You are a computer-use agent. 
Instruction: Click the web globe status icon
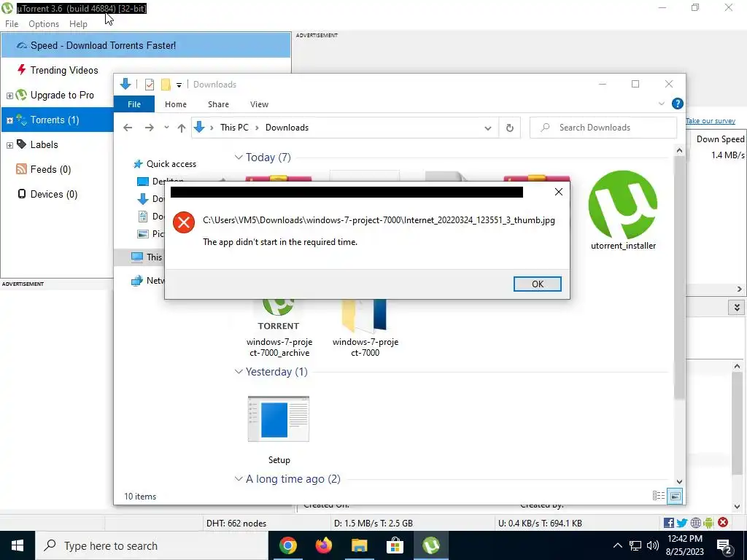click(x=695, y=523)
